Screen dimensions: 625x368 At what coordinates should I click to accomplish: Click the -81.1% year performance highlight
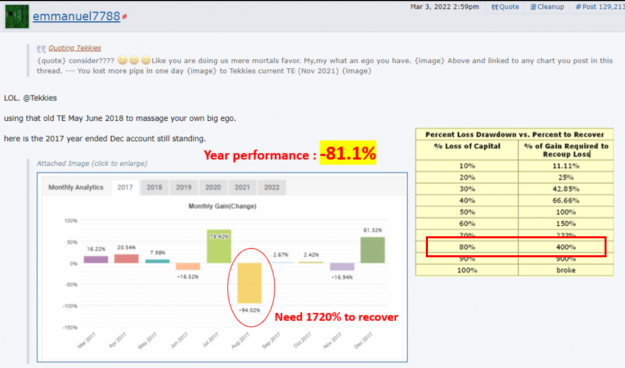[x=348, y=153]
